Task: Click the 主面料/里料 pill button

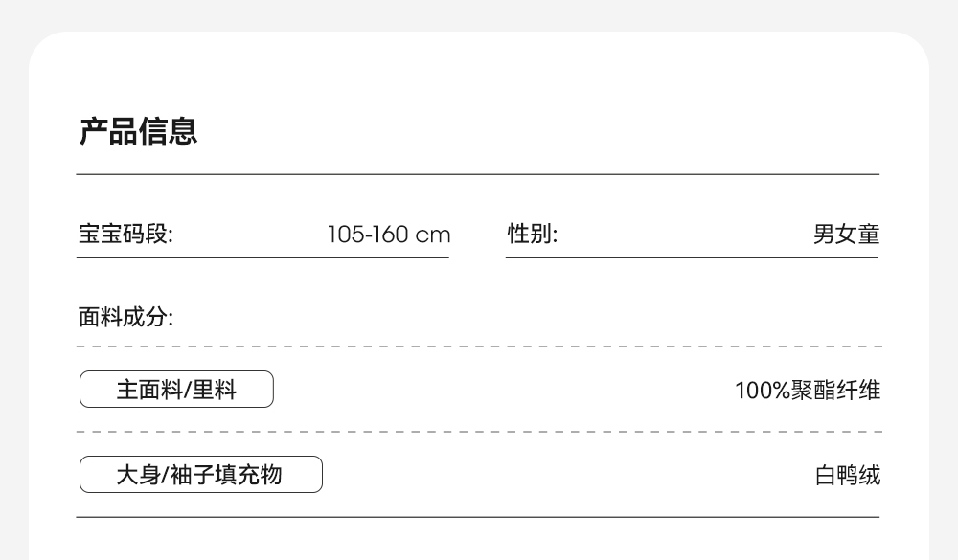Action: click(x=176, y=390)
